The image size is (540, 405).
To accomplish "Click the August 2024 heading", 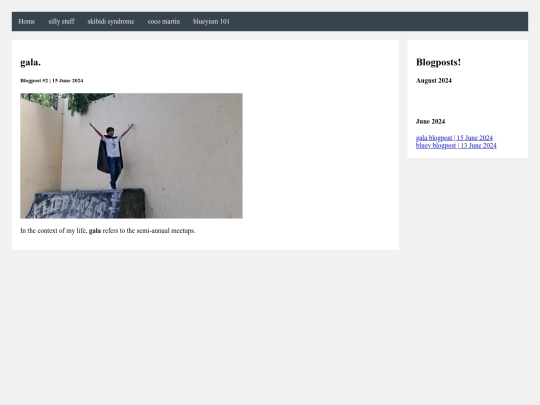I will pyautogui.click(x=434, y=81).
